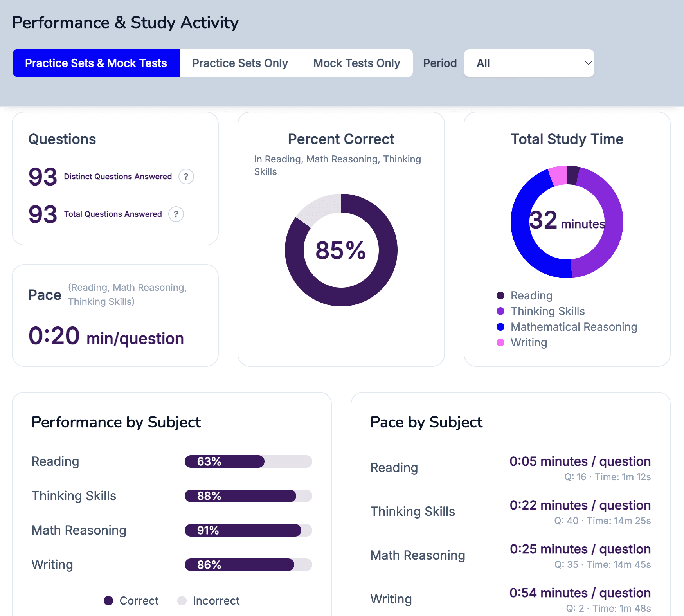Viewport: 684px width, 616px height.
Task: Click the help icon next to Total Questions Answered
Action: (x=176, y=214)
